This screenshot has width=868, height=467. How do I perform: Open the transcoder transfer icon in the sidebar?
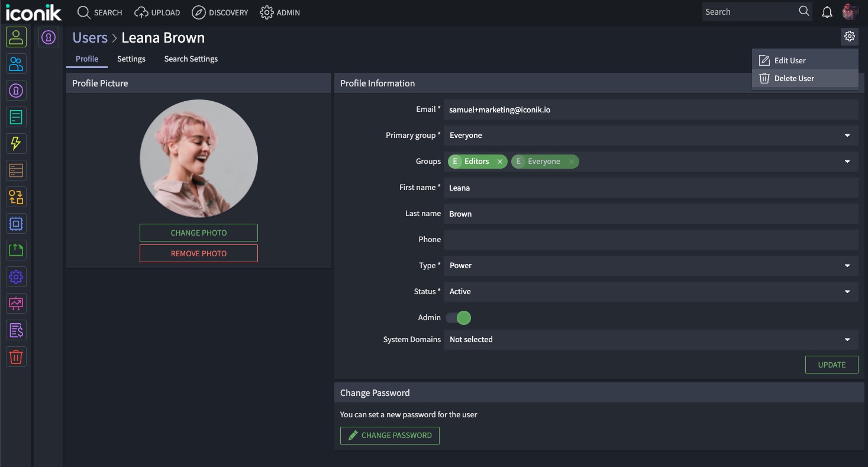pyautogui.click(x=16, y=197)
